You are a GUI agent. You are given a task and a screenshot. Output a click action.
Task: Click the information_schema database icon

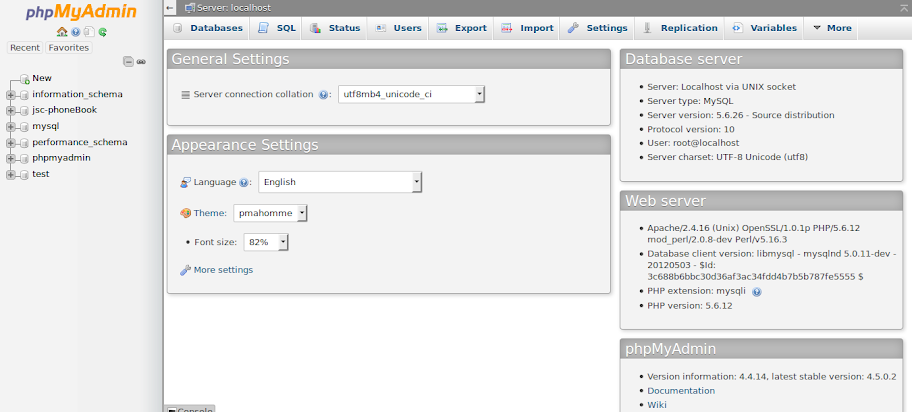(x=24, y=95)
